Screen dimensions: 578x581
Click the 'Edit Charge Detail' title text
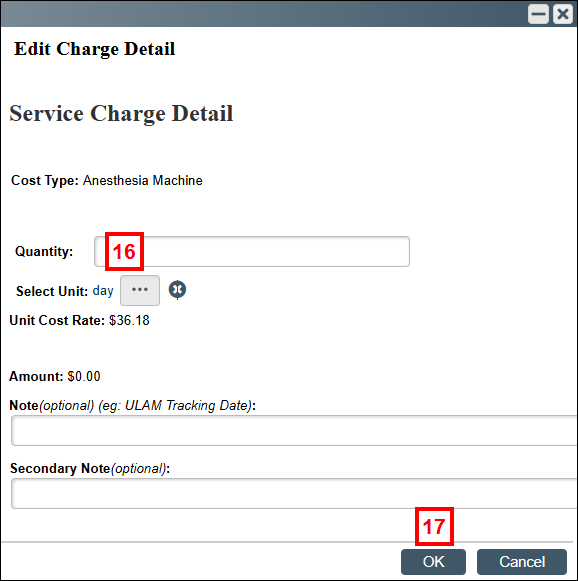tap(94, 49)
